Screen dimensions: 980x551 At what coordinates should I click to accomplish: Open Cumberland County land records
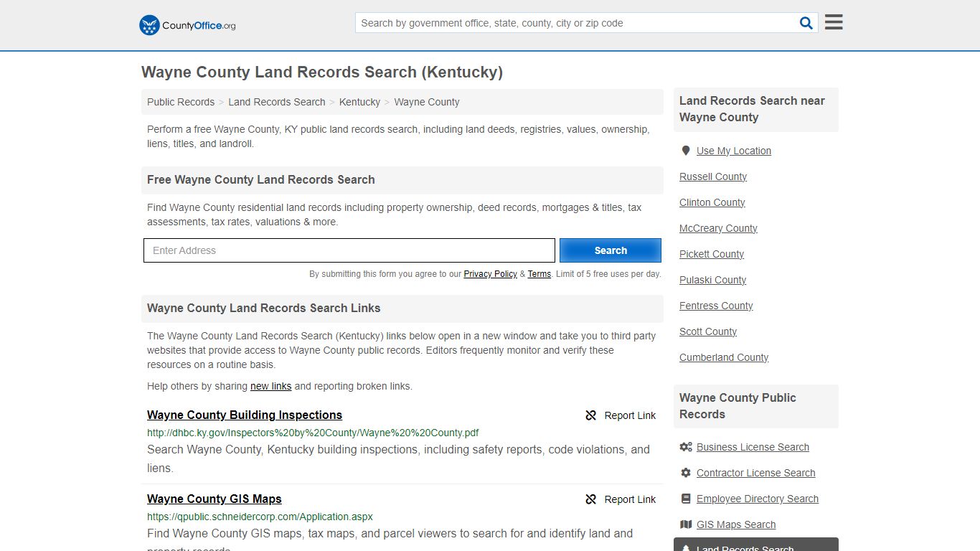(724, 357)
